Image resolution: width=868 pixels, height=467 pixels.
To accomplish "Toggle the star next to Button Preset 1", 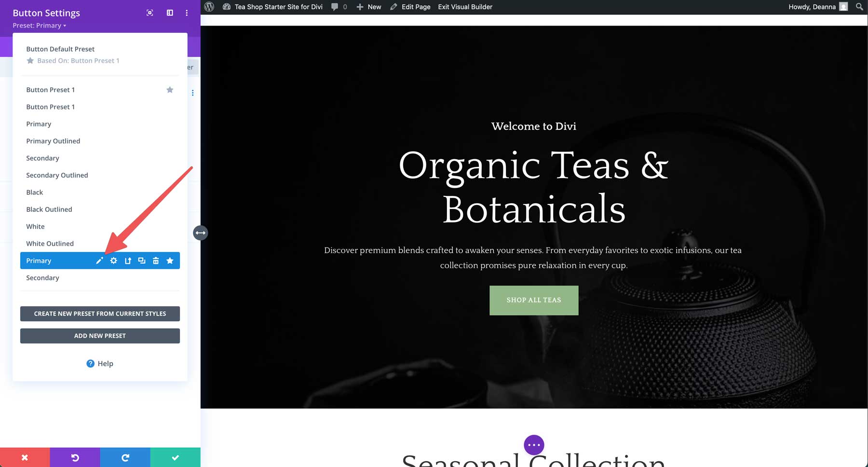I will tap(170, 90).
